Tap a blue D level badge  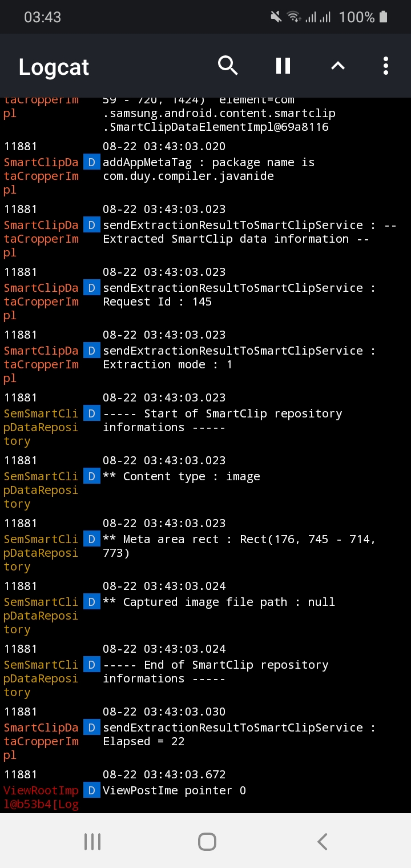click(91, 162)
